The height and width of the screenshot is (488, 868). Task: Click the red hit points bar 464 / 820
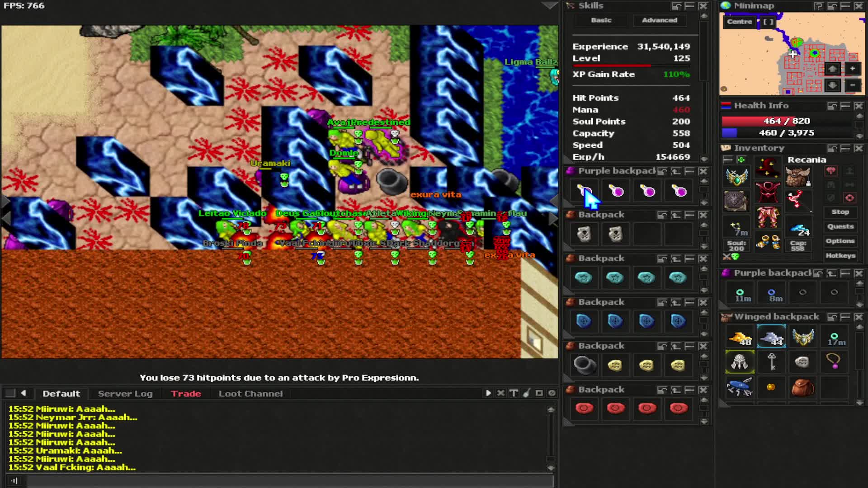coord(787,121)
